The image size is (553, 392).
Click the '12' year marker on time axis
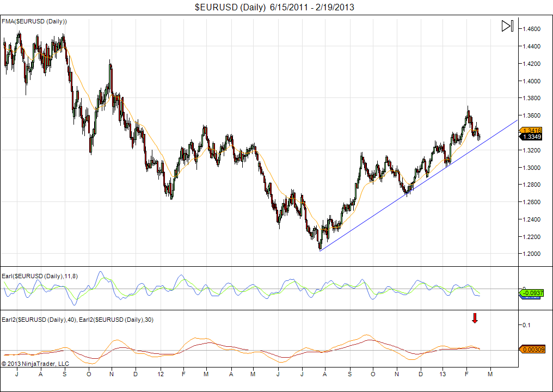(x=161, y=375)
